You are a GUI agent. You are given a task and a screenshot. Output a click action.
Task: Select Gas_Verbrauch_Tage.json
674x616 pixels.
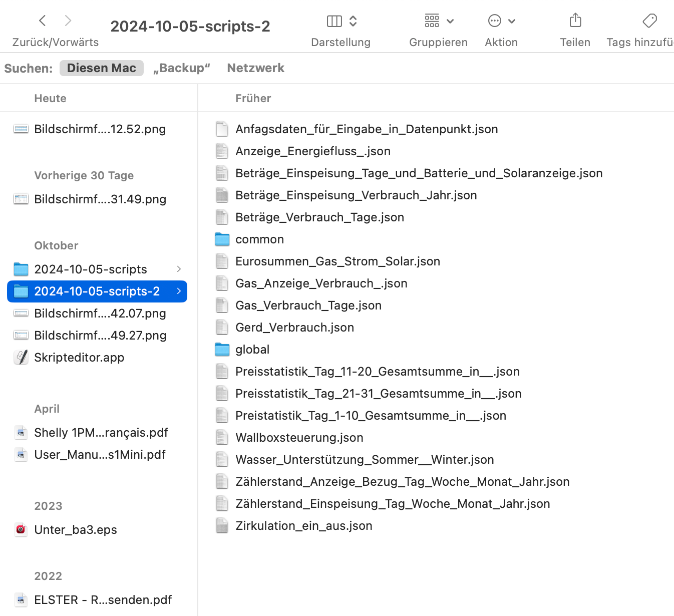308,305
